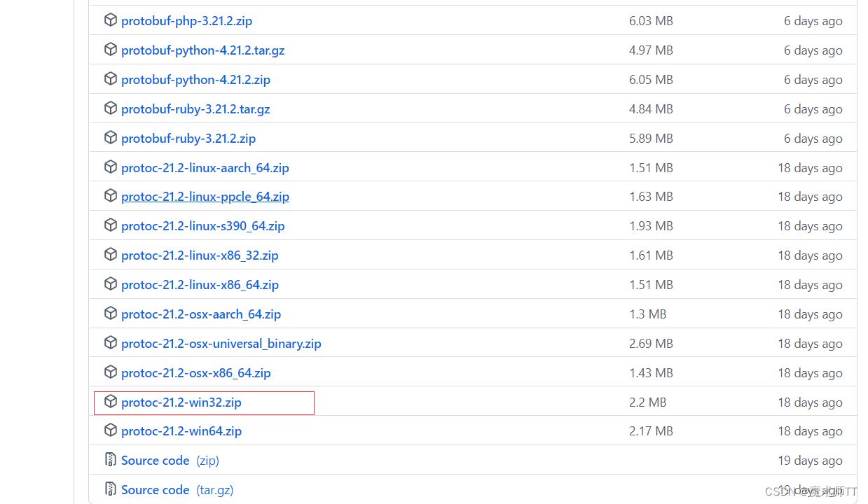Click package icon beside protoc-21.2-linux-s390_64.zip

pyautogui.click(x=110, y=225)
